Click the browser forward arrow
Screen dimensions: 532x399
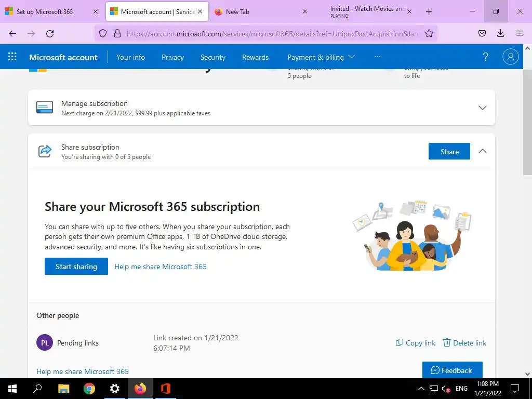(31, 33)
